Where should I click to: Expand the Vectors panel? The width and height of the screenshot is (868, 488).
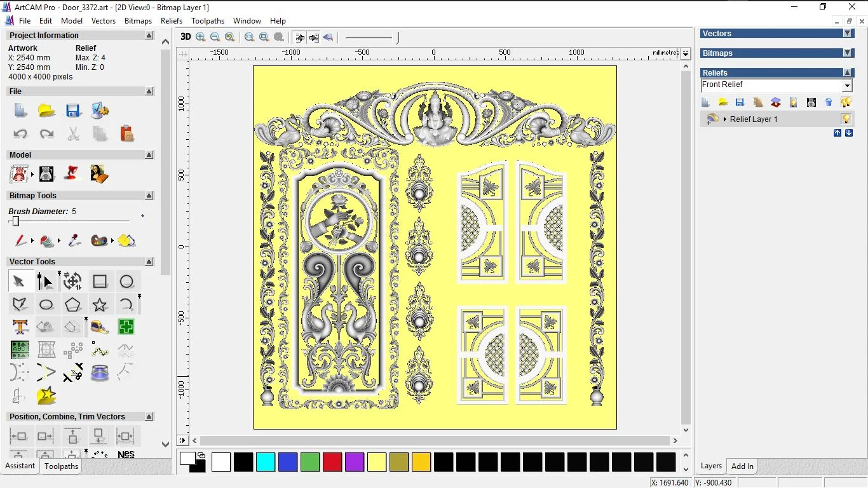[847, 34]
